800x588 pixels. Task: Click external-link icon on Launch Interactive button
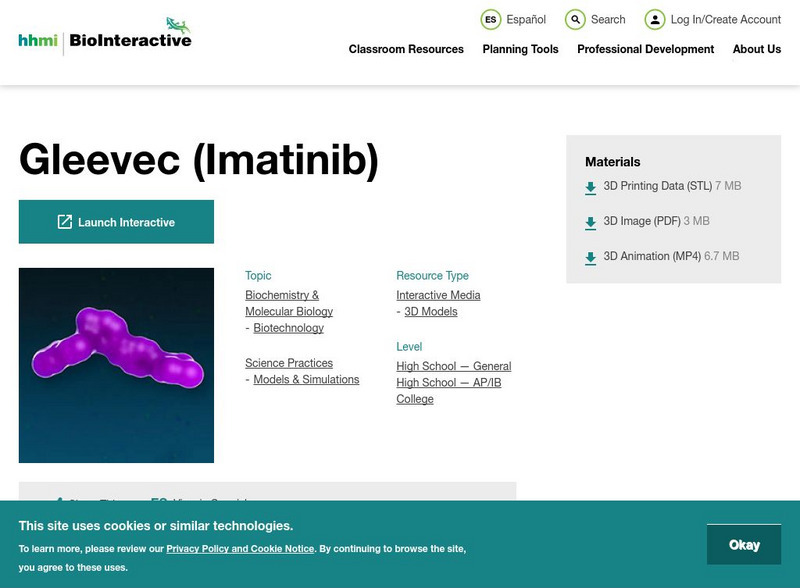(x=65, y=222)
